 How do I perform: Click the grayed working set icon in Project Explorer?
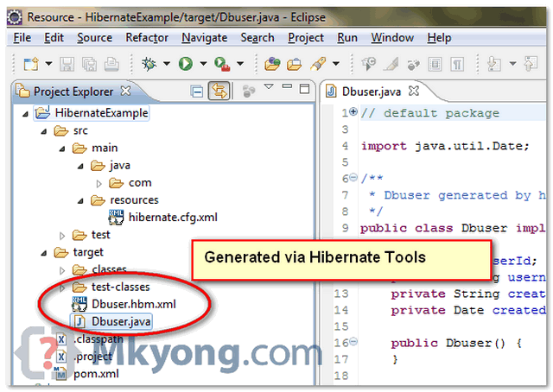point(249,92)
